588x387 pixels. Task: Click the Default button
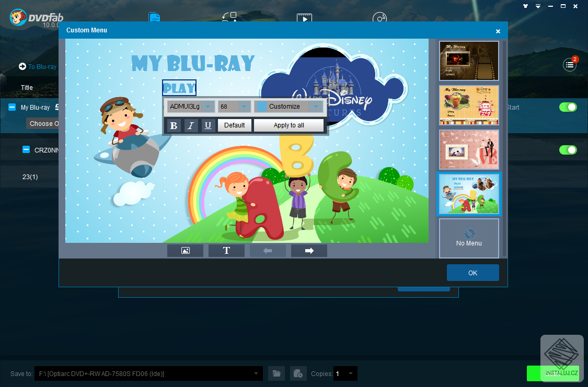tap(234, 125)
